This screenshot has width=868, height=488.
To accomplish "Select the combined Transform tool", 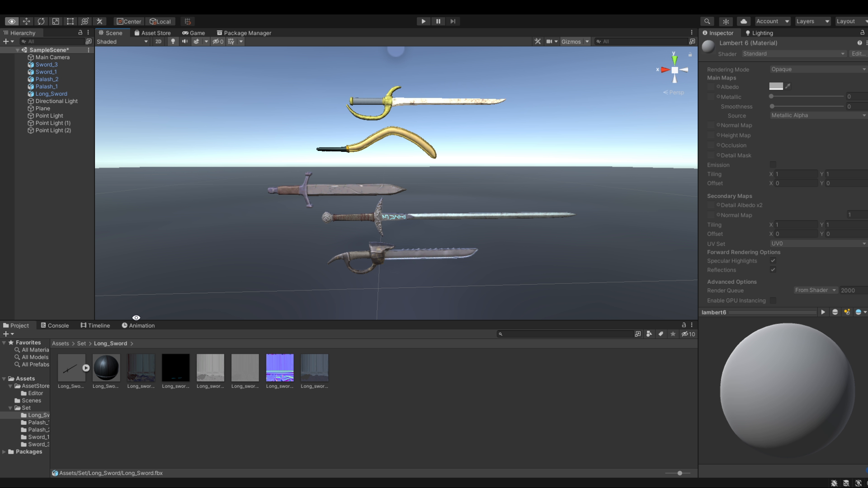I will click(x=85, y=21).
